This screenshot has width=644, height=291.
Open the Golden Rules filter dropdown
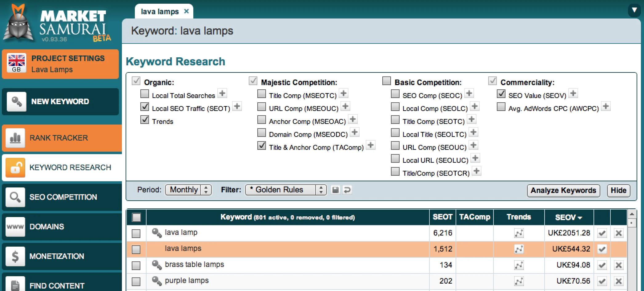(285, 190)
